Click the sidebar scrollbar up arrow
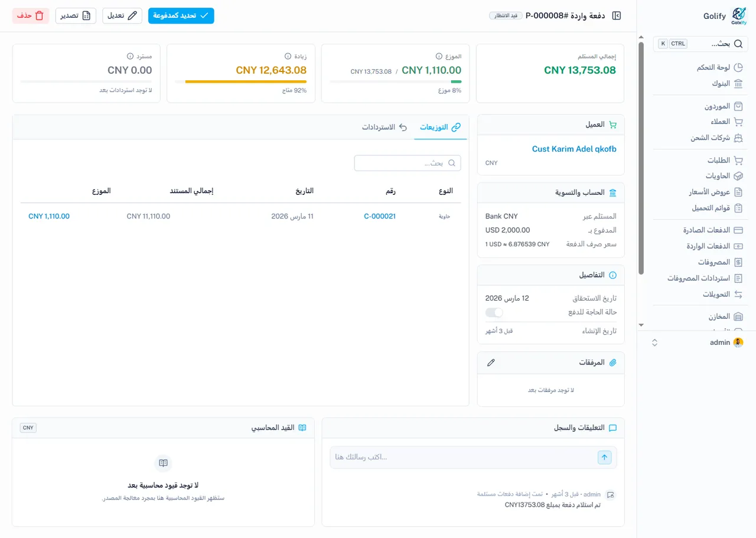Image resolution: width=756 pixels, height=538 pixels. 641,37
